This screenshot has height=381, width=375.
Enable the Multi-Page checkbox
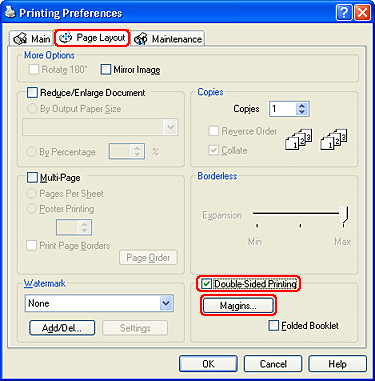32,177
